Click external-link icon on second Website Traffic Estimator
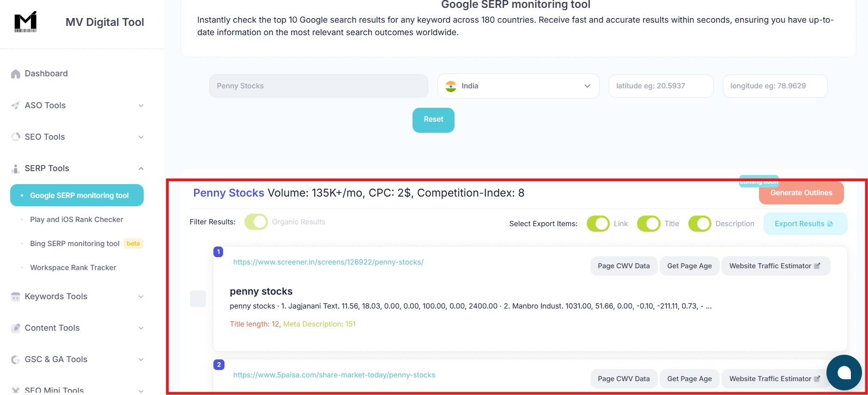This screenshot has height=395, width=868. [x=817, y=379]
